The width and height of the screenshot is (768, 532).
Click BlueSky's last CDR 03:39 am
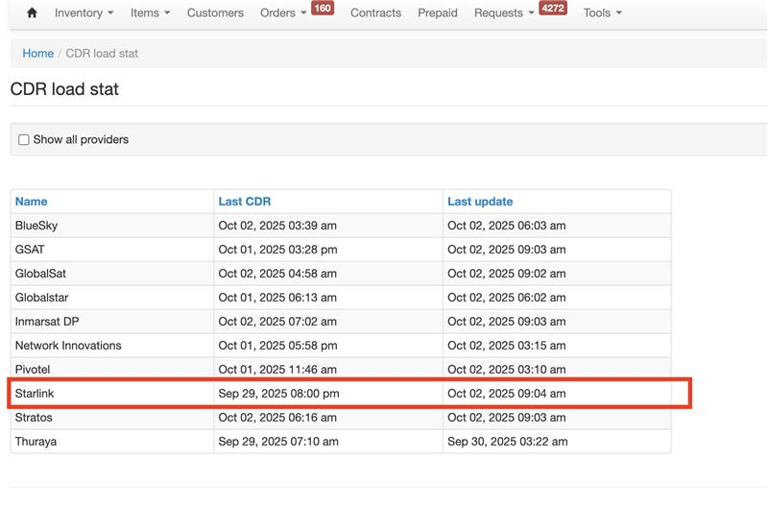coord(277,226)
